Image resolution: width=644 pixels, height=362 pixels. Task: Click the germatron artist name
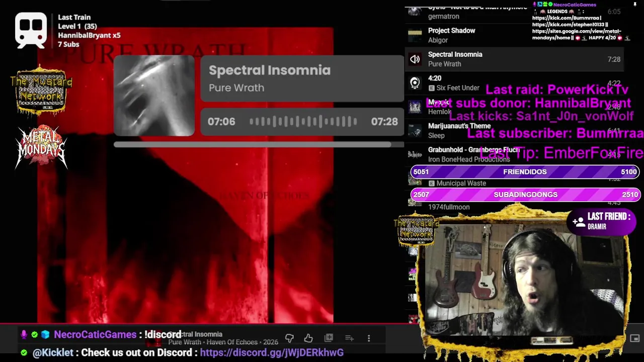443,16
